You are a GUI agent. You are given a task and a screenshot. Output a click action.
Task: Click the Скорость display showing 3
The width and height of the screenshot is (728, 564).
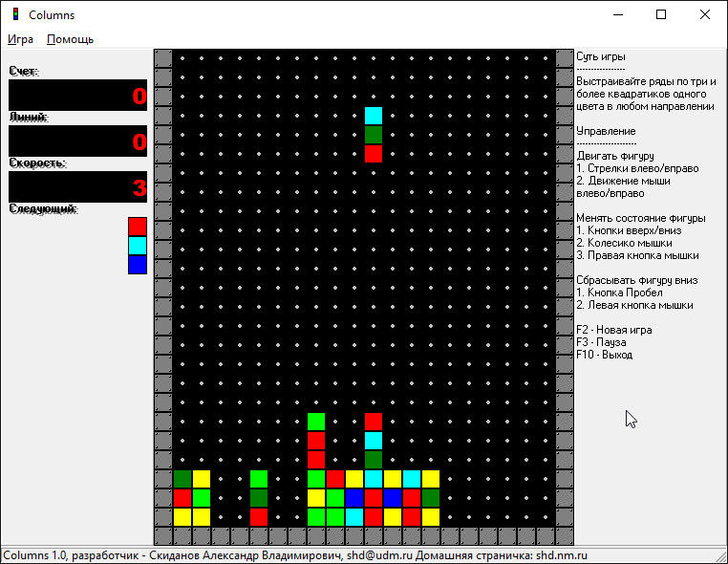pos(77,186)
